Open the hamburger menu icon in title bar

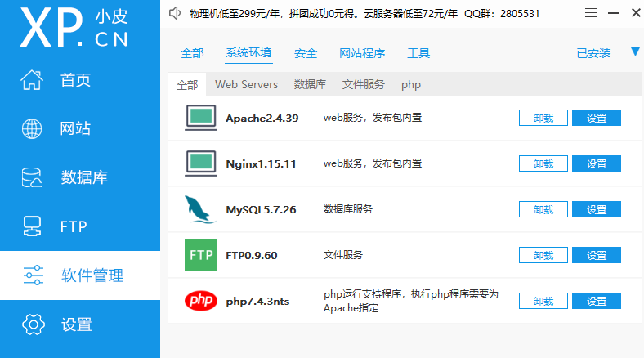click(x=591, y=13)
